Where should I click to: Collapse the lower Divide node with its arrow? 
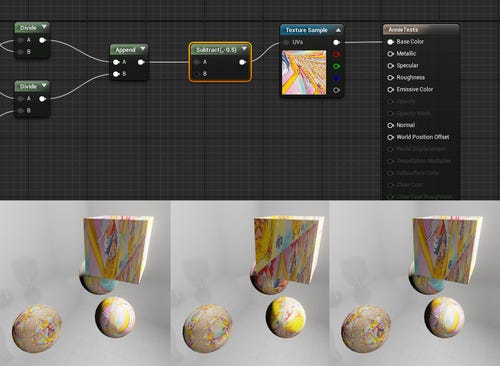click(x=44, y=86)
